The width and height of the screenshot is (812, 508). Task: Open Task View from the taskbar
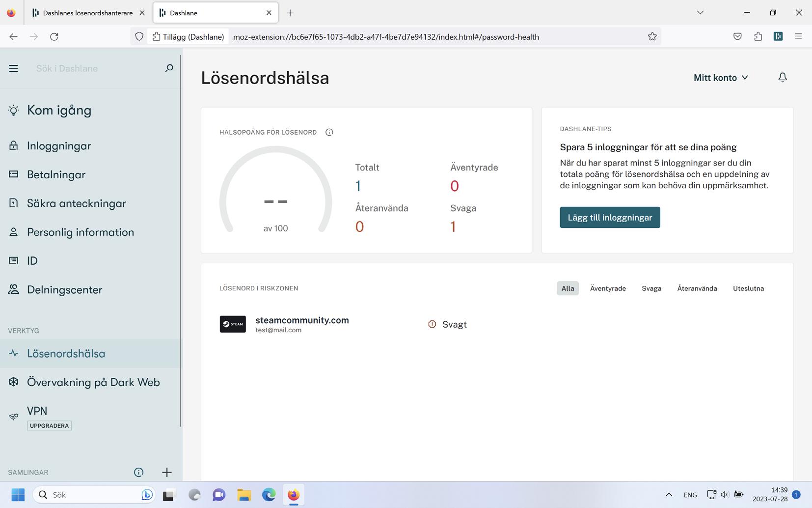click(x=168, y=495)
